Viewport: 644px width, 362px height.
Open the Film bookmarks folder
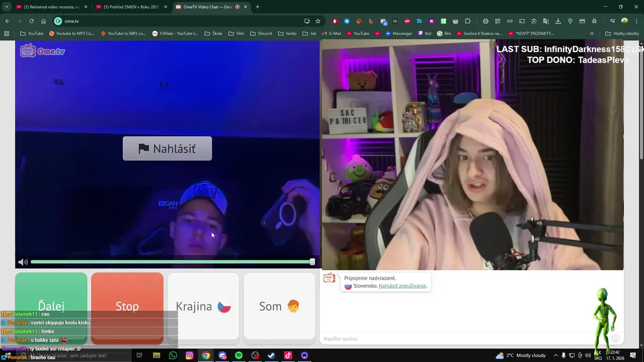pos(236,34)
